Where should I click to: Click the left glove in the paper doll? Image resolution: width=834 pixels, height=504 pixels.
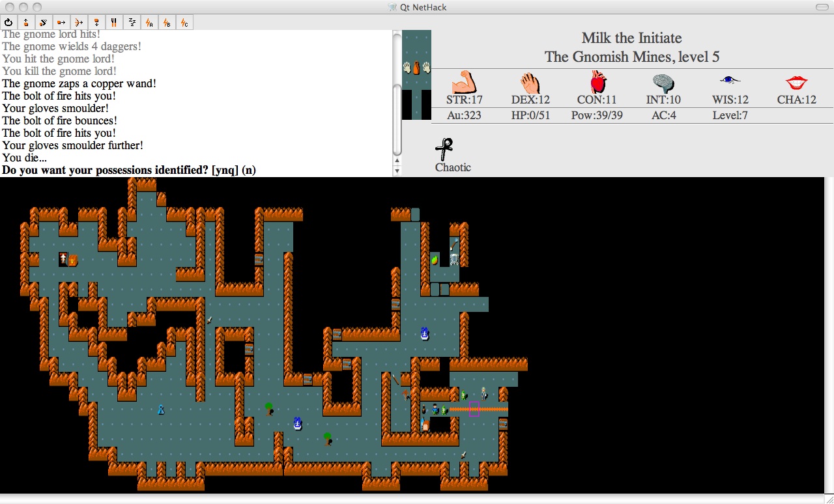[407, 67]
